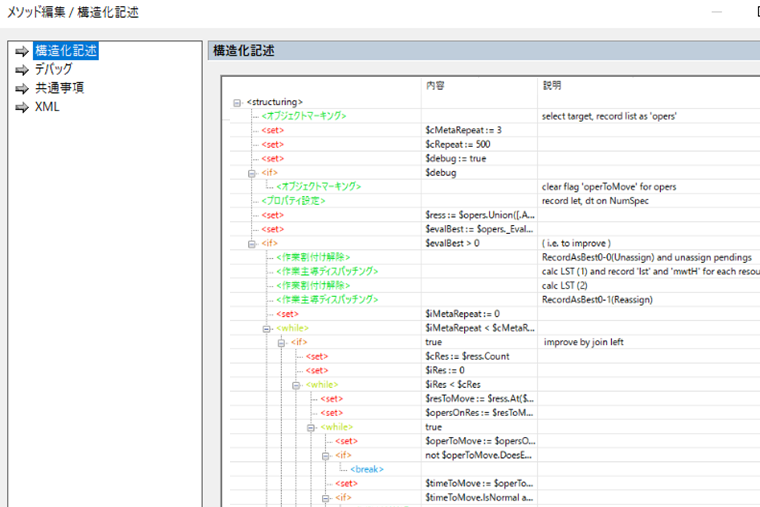Click description '( i.e. to improve )'
This screenshot has height=507, width=760.
point(576,243)
